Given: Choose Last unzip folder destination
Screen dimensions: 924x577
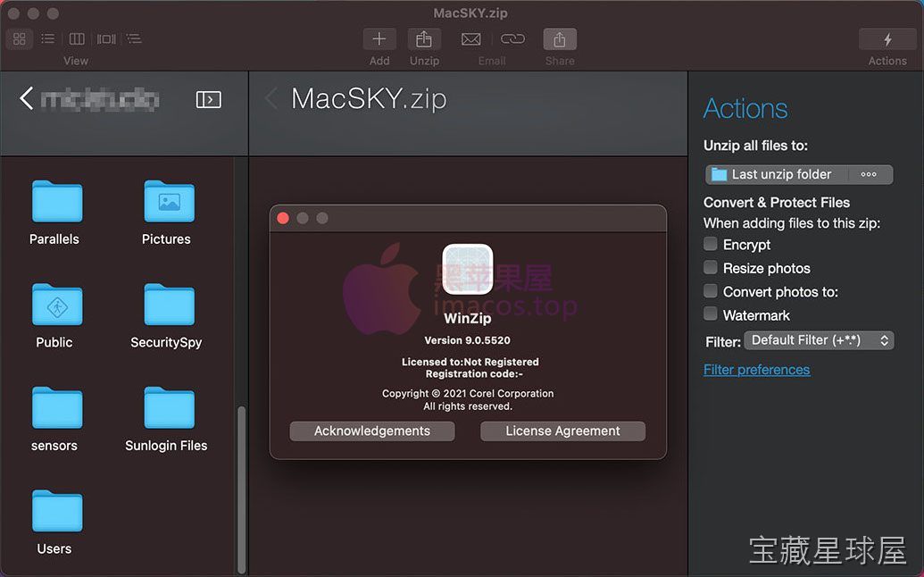Looking at the screenshot, I should [x=777, y=174].
